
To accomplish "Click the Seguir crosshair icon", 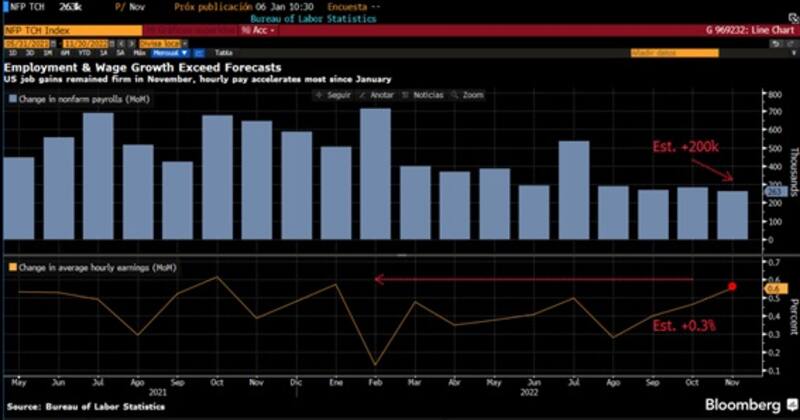I will click(x=321, y=95).
